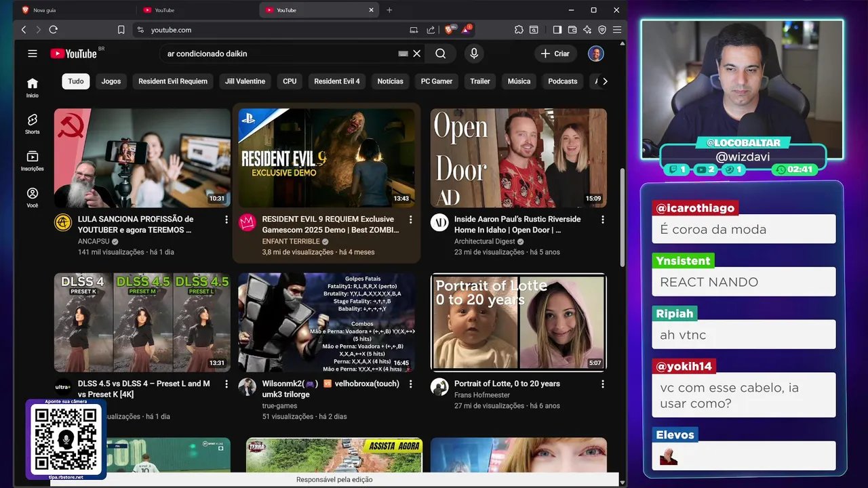Click the magnifying glass search button

tap(441, 54)
